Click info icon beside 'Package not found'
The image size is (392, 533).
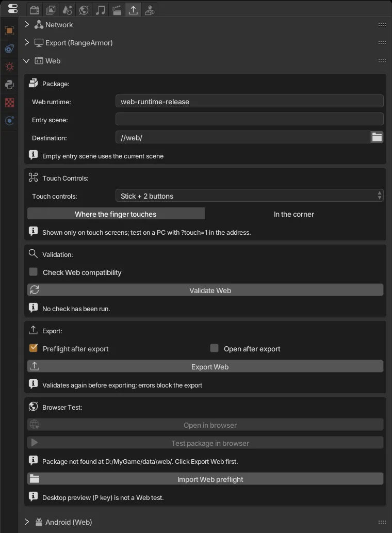34,461
